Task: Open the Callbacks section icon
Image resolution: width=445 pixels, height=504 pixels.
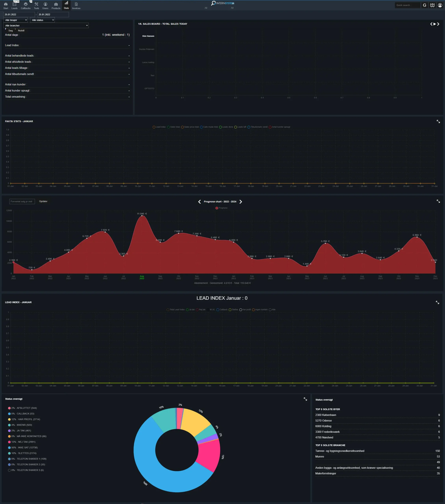Action: 26,5
